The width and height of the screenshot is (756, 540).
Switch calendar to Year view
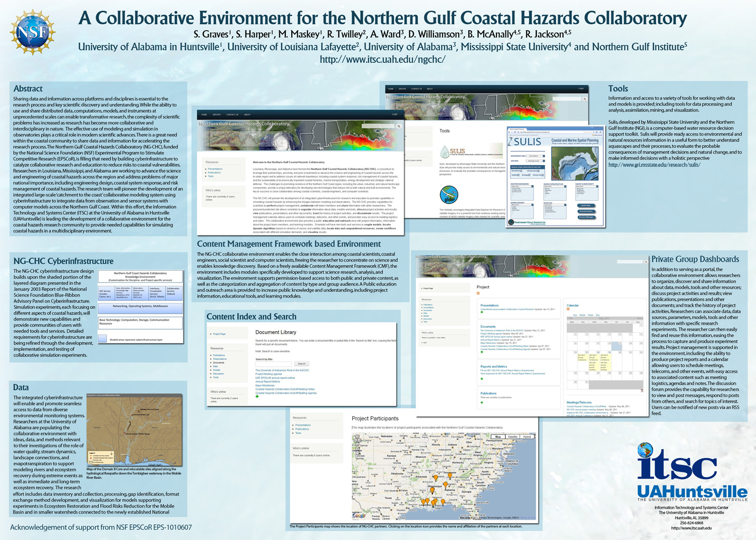(x=575, y=315)
